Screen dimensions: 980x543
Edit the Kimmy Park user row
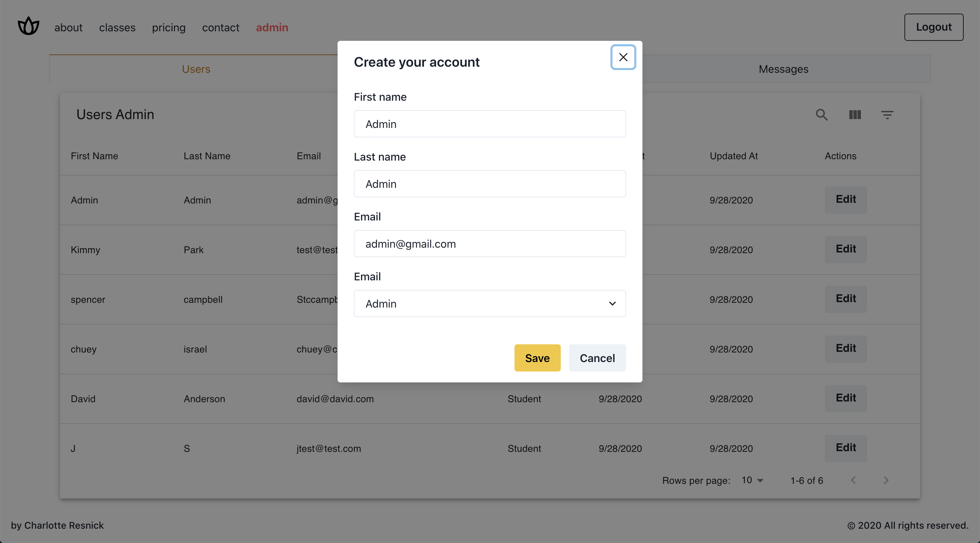pyautogui.click(x=846, y=249)
